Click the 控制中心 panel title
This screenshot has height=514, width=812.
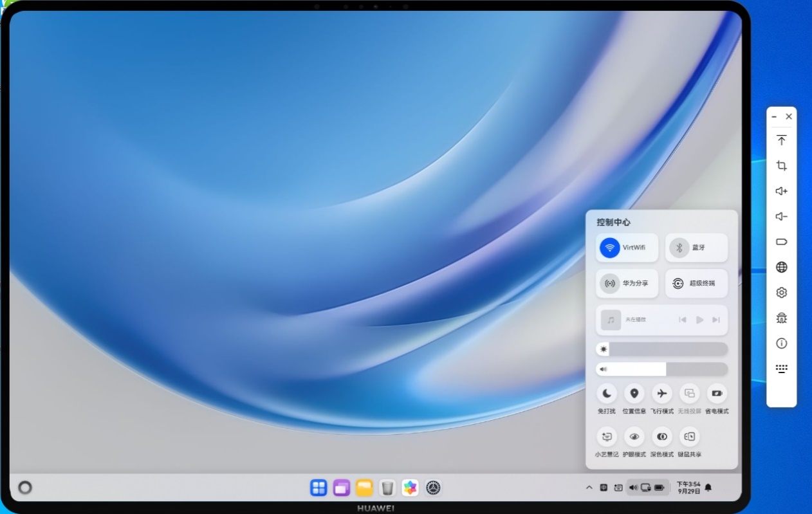coord(613,222)
